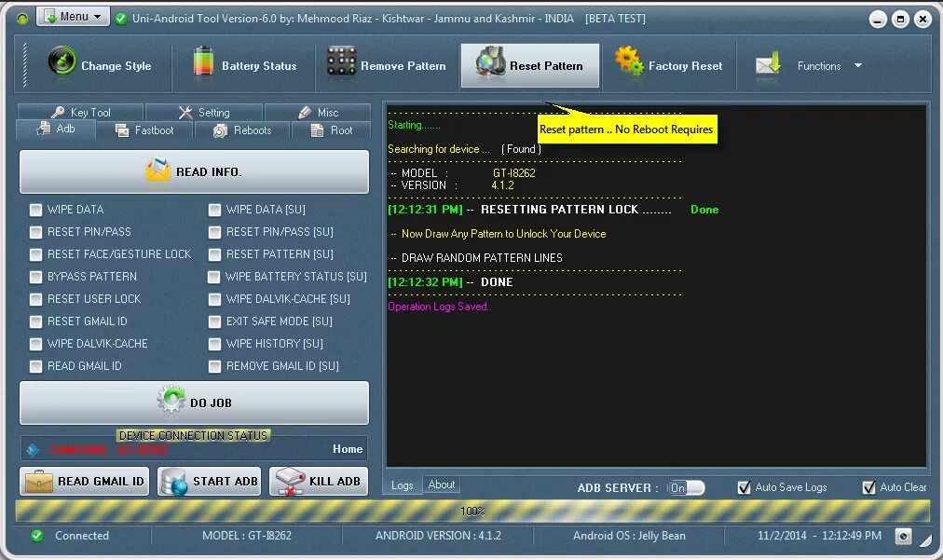The height and width of the screenshot is (560, 943).
Task: Tick EXIT SAFE MODE [SU] checkbox
Action: 214,321
